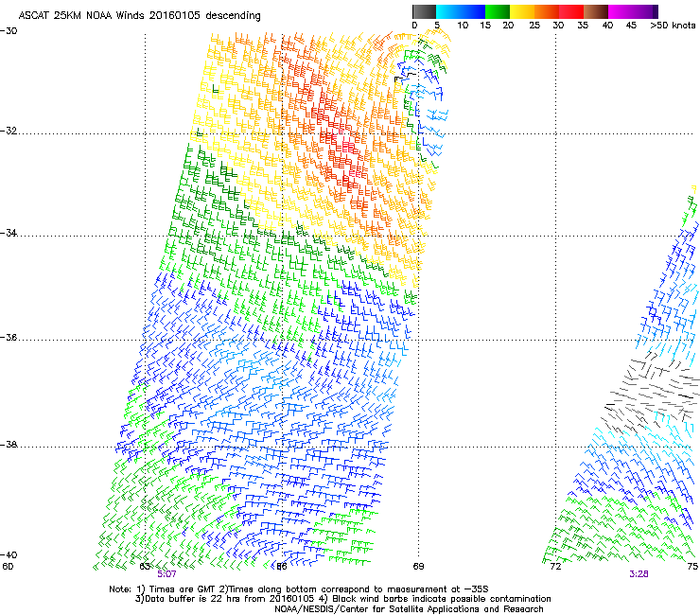Click the green 15-20 knots color swatch
The height and width of the screenshot is (615, 700).
coord(498,11)
